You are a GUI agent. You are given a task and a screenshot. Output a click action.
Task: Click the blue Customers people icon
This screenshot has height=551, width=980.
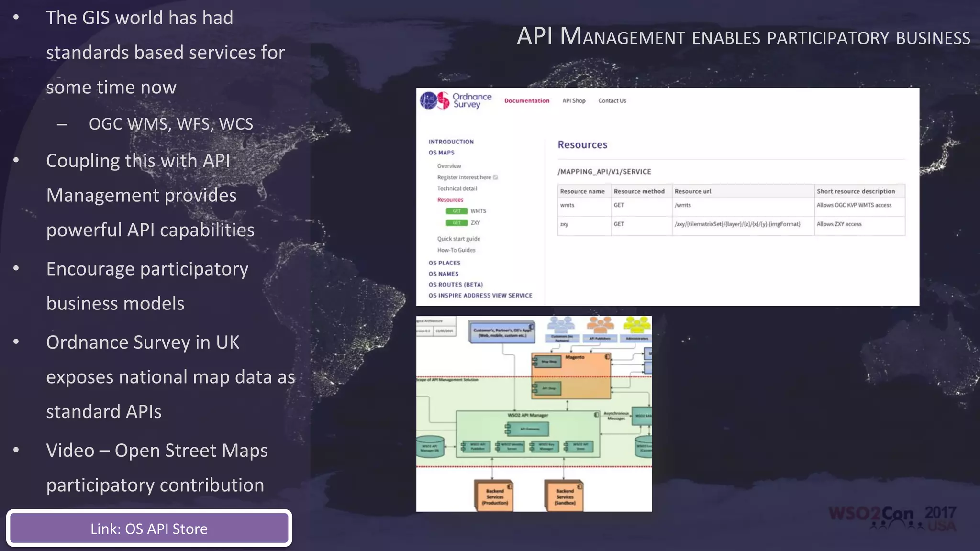[561, 325]
